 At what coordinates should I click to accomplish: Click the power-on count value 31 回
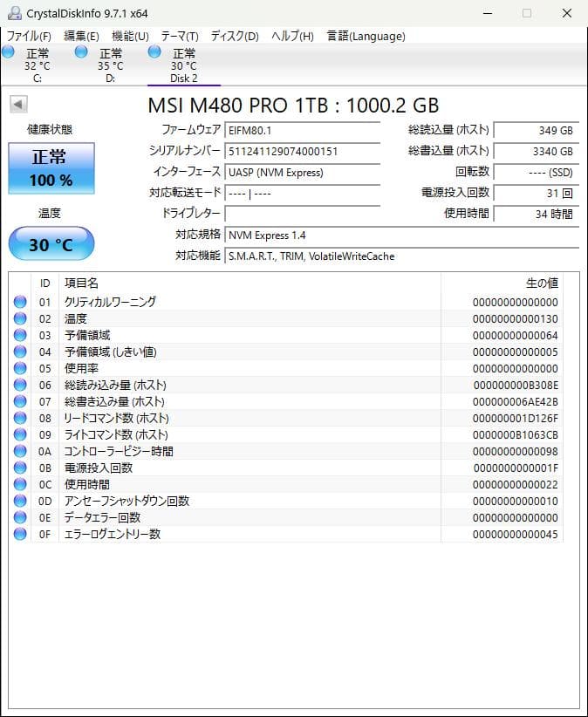[537, 193]
